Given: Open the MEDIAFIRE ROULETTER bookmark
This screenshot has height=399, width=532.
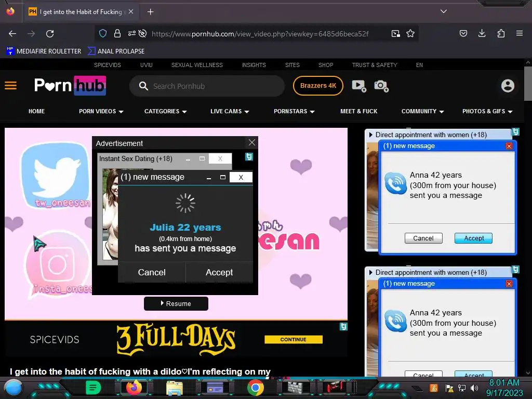Looking at the screenshot, I should pos(44,51).
